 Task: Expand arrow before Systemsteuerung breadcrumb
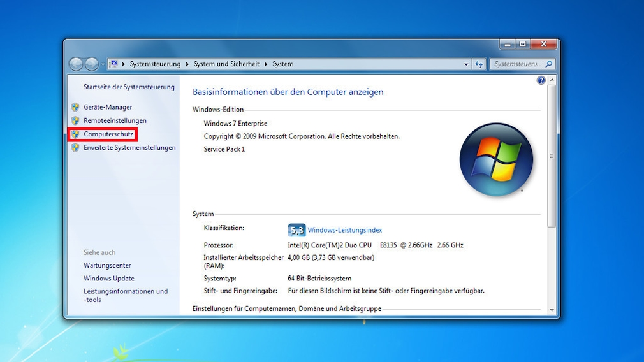[123, 64]
